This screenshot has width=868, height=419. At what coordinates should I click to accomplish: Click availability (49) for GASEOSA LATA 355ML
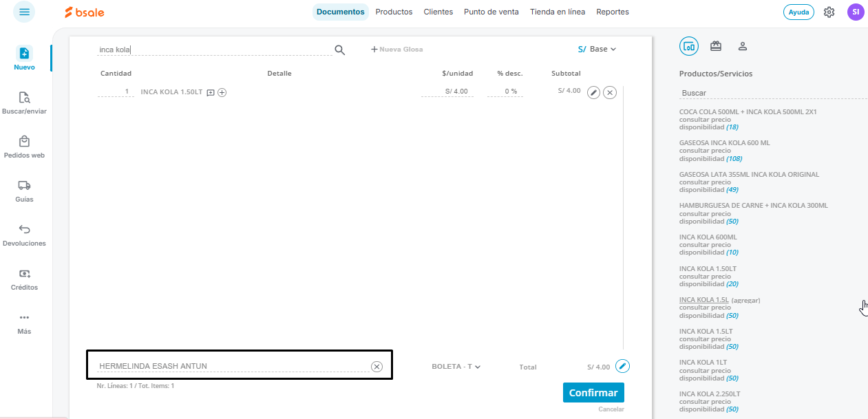tap(732, 190)
